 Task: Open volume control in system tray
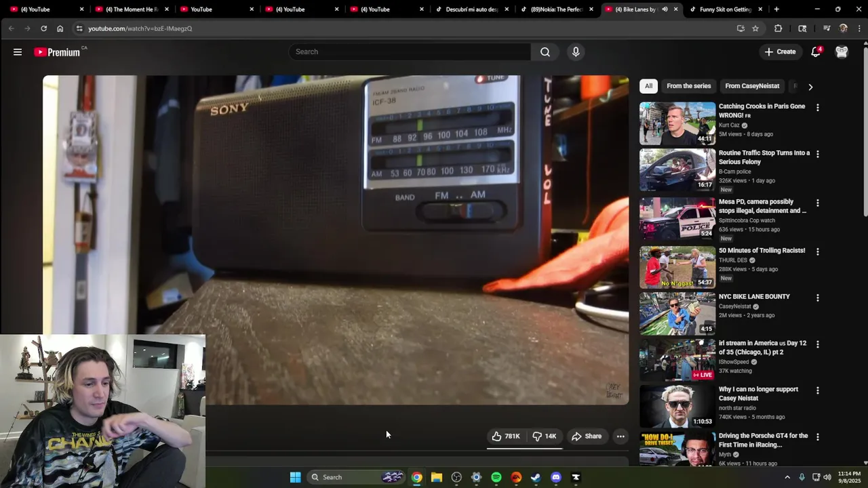tap(827, 477)
